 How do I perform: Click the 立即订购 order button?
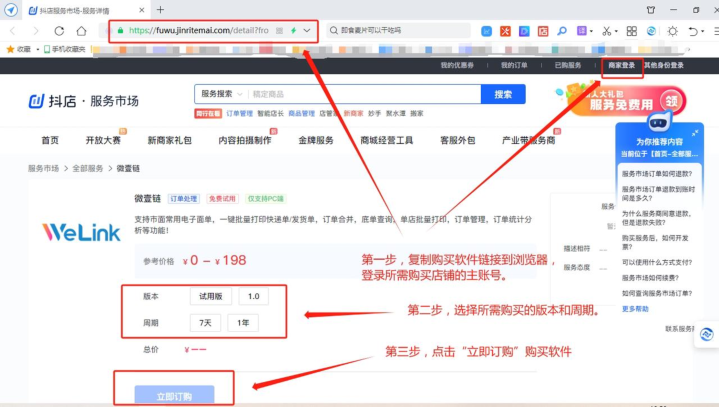(174, 396)
